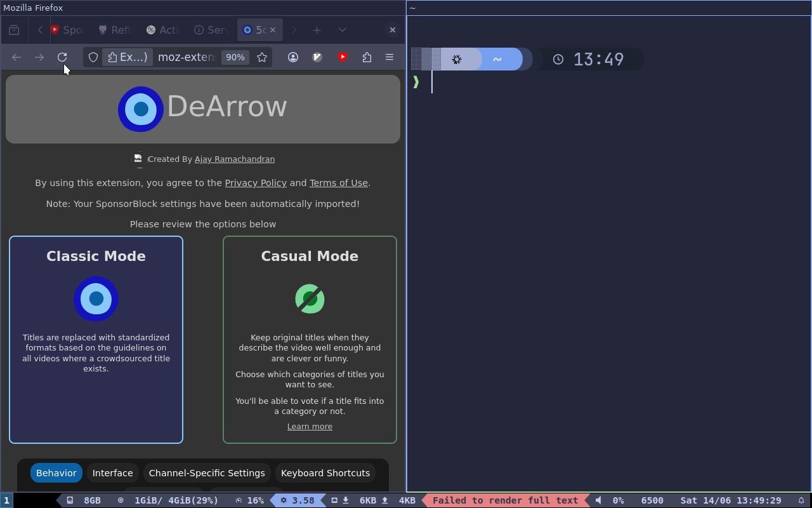Click the DeArrow title text in header

point(227,107)
